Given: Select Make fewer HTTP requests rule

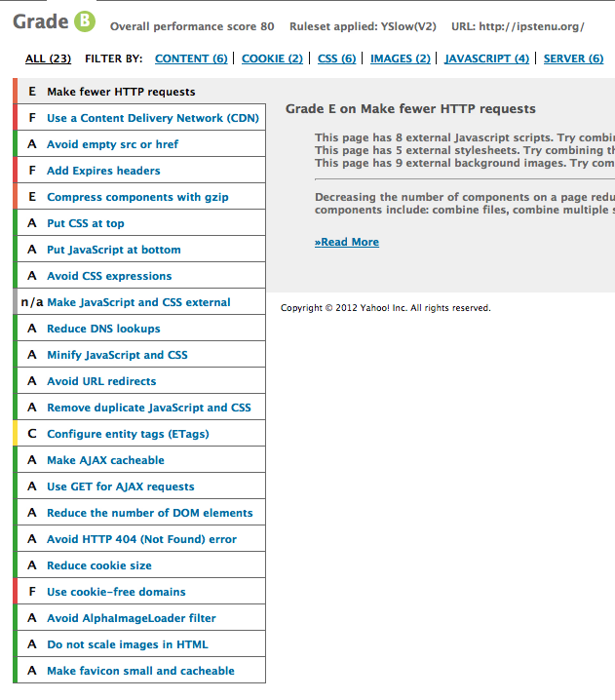Looking at the screenshot, I should click(x=121, y=92).
